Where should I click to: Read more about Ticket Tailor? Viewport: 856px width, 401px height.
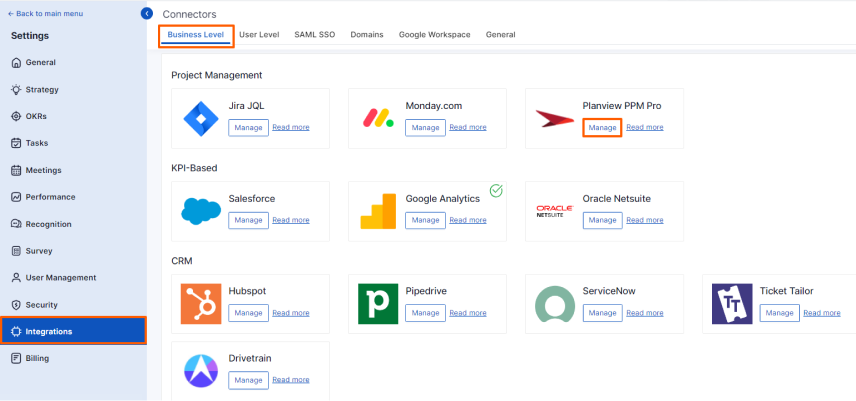(822, 313)
